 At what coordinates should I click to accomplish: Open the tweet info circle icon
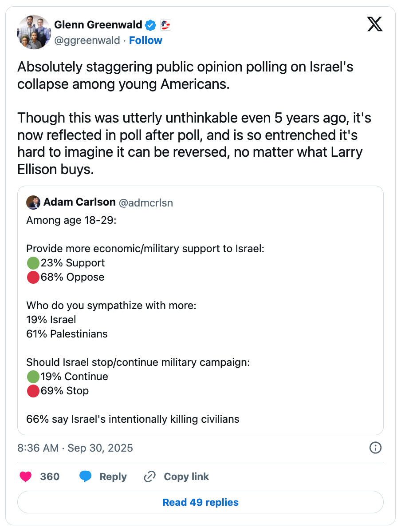click(x=375, y=448)
